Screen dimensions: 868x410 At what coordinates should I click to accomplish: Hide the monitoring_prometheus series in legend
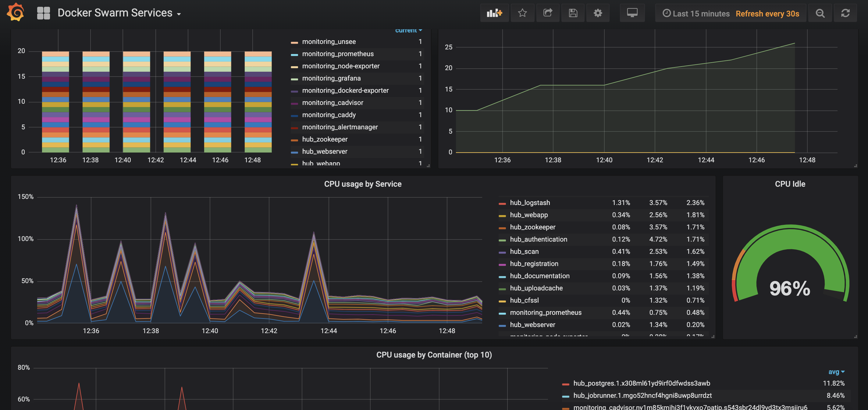coord(338,54)
